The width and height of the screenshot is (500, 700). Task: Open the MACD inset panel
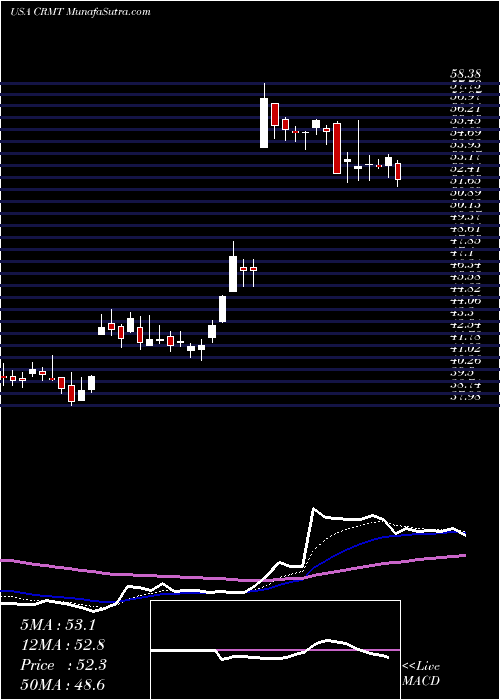[x=275, y=650]
